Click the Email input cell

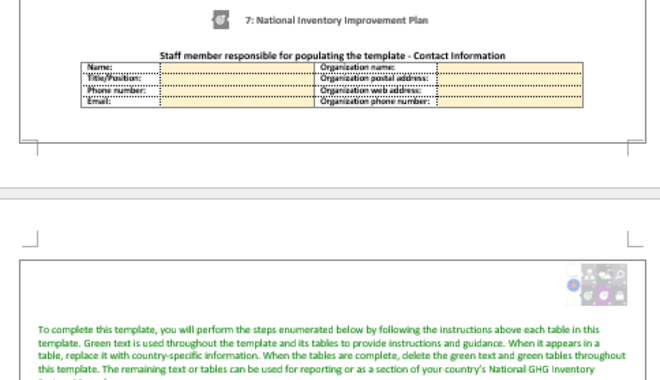pos(237,102)
